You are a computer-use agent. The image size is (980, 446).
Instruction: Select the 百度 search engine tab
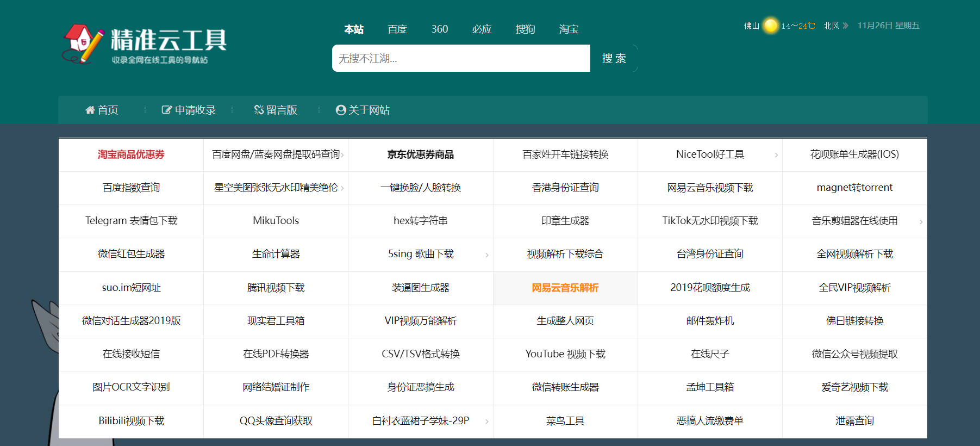click(x=397, y=29)
